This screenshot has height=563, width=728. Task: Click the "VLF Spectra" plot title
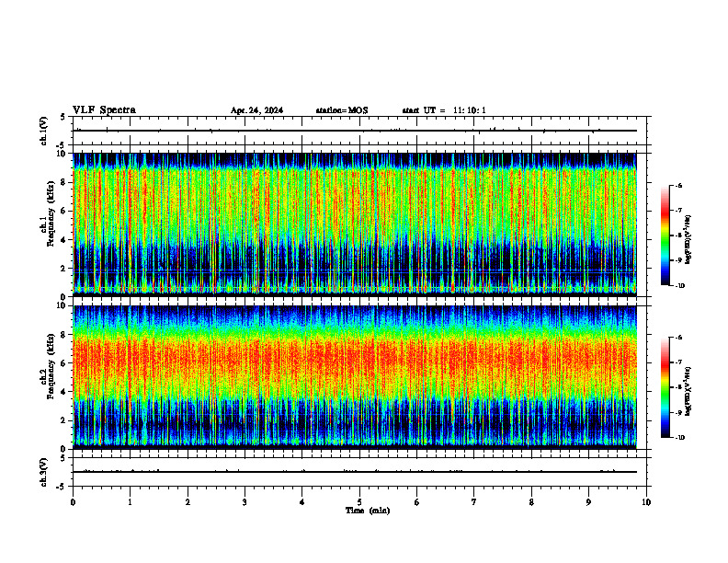(x=104, y=110)
